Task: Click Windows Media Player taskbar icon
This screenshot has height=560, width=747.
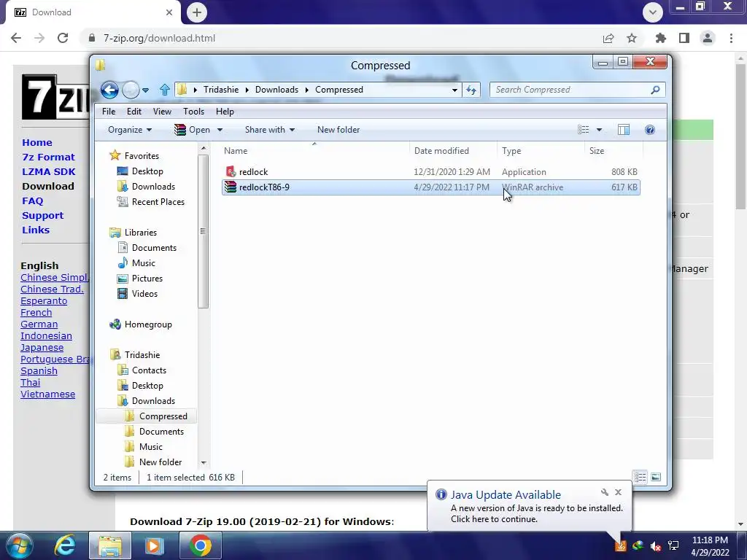Action: coord(153,545)
